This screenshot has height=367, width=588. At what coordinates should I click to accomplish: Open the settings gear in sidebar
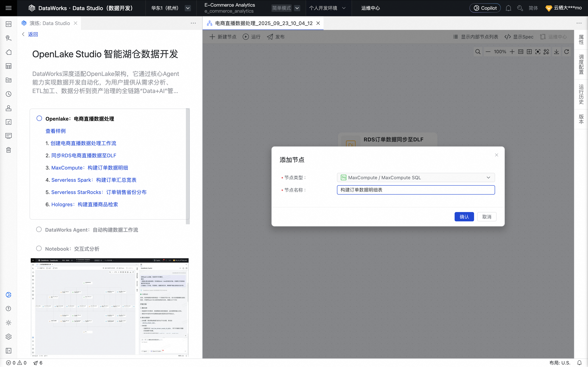9,337
